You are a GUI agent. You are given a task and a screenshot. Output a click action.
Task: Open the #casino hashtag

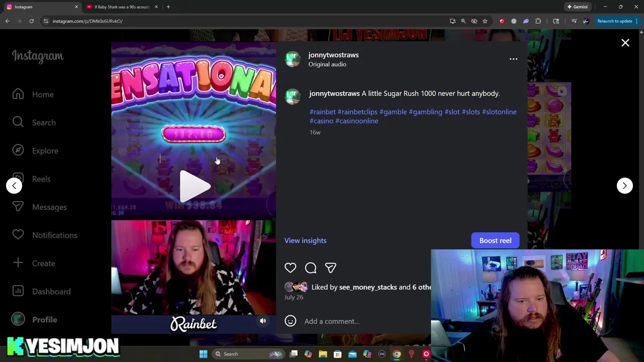click(x=321, y=121)
